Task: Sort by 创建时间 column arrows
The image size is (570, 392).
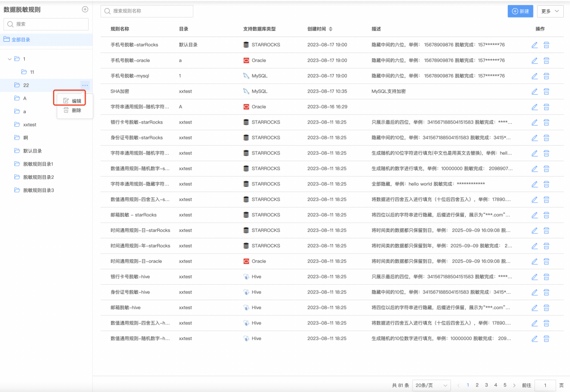Action: pos(330,29)
